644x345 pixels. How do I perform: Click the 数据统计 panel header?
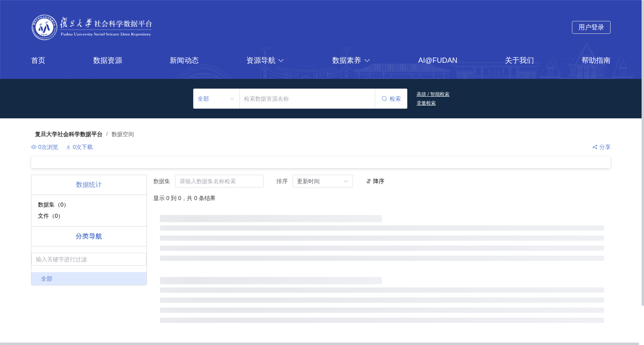coord(89,185)
